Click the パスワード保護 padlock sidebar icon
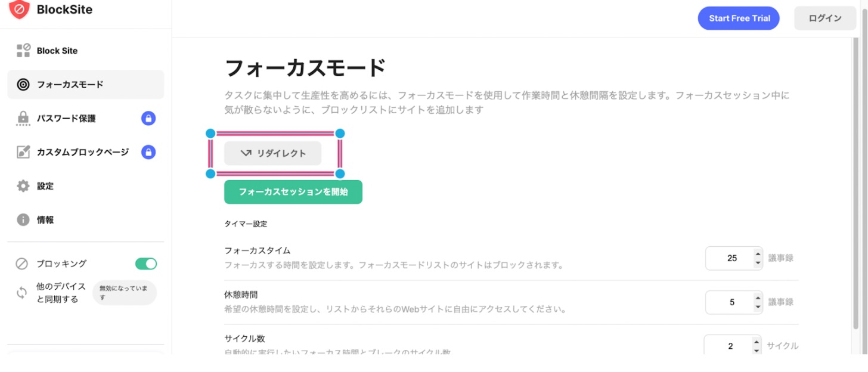The width and height of the screenshot is (868, 372). [23, 119]
